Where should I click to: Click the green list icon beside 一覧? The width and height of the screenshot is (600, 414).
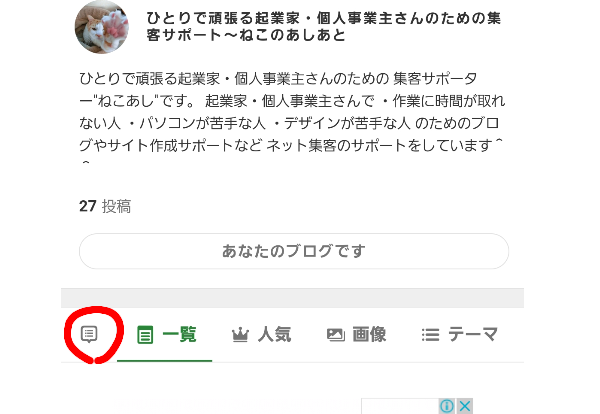145,335
